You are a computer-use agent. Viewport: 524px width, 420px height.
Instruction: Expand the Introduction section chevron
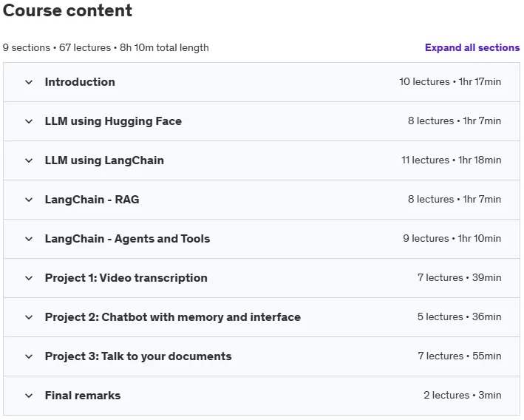pyautogui.click(x=29, y=82)
